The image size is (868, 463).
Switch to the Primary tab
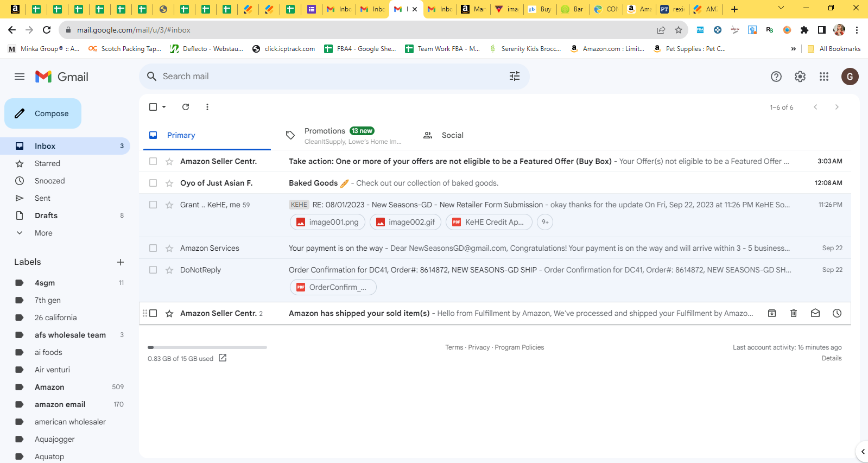(207, 135)
